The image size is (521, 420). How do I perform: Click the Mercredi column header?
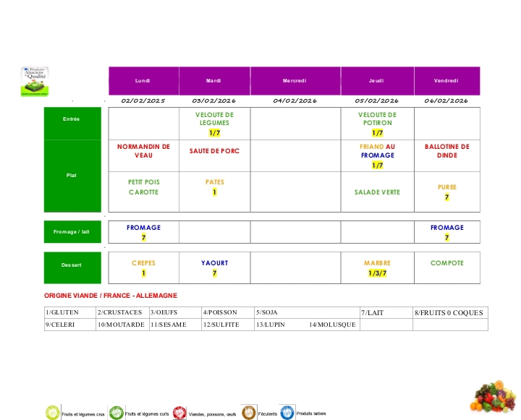coord(295,81)
